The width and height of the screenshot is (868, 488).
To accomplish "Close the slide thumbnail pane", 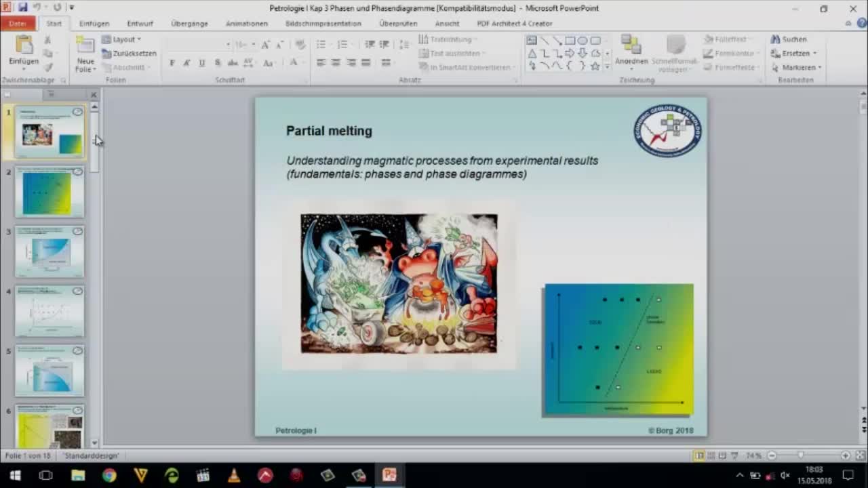I will coord(94,95).
